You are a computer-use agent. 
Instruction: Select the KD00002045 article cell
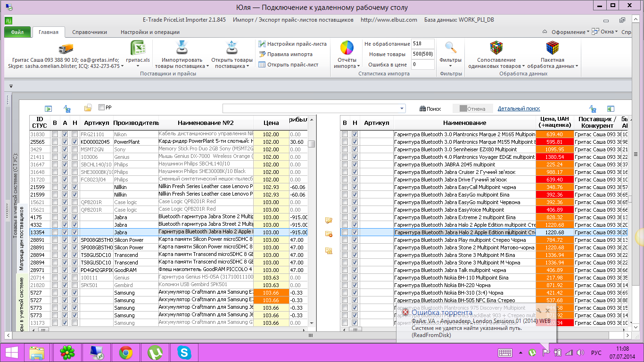pyautogui.click(x=96, y=142)
